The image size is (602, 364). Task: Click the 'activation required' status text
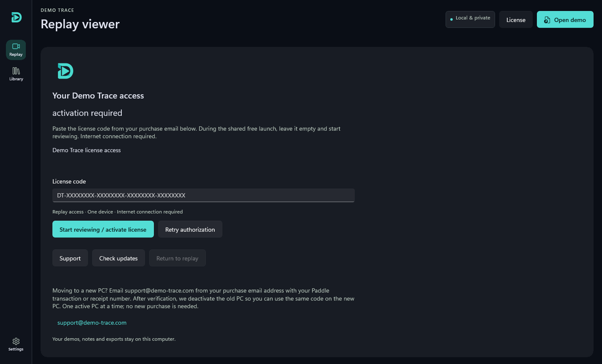tap(88, 113)
